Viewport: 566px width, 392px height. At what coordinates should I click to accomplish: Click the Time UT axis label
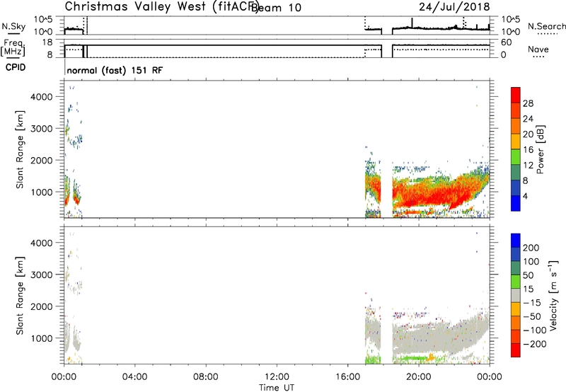click(x=277, y=388)
